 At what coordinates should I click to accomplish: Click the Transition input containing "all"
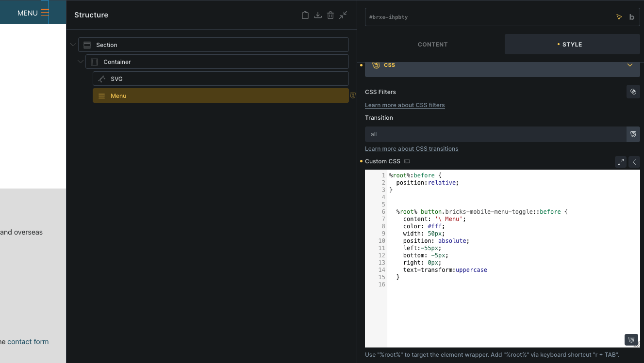pos(495,134)
